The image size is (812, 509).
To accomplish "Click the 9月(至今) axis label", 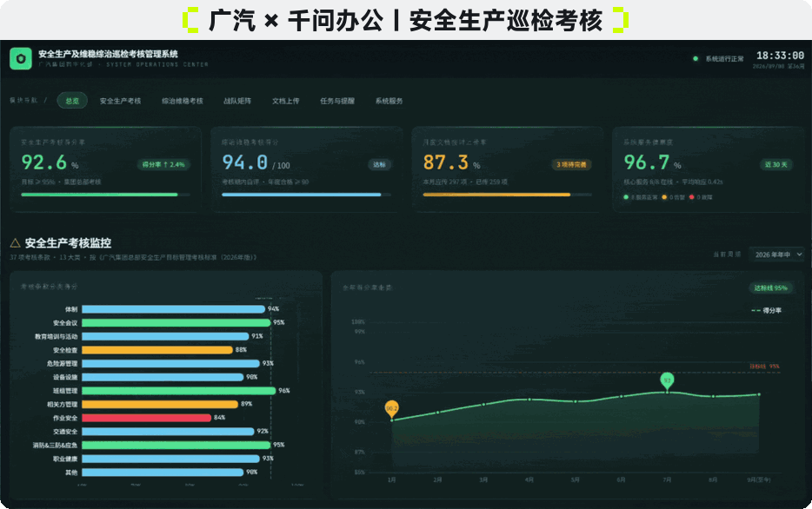I will 759,480.
